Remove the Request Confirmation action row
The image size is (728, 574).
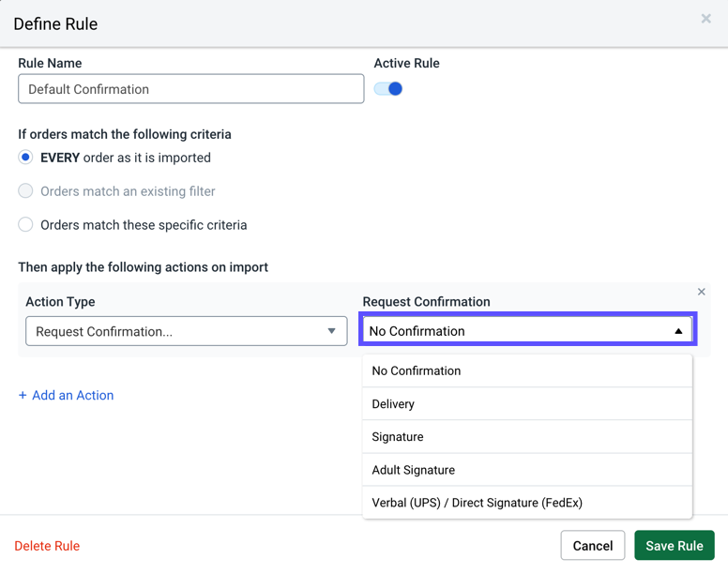click(701, 292)
